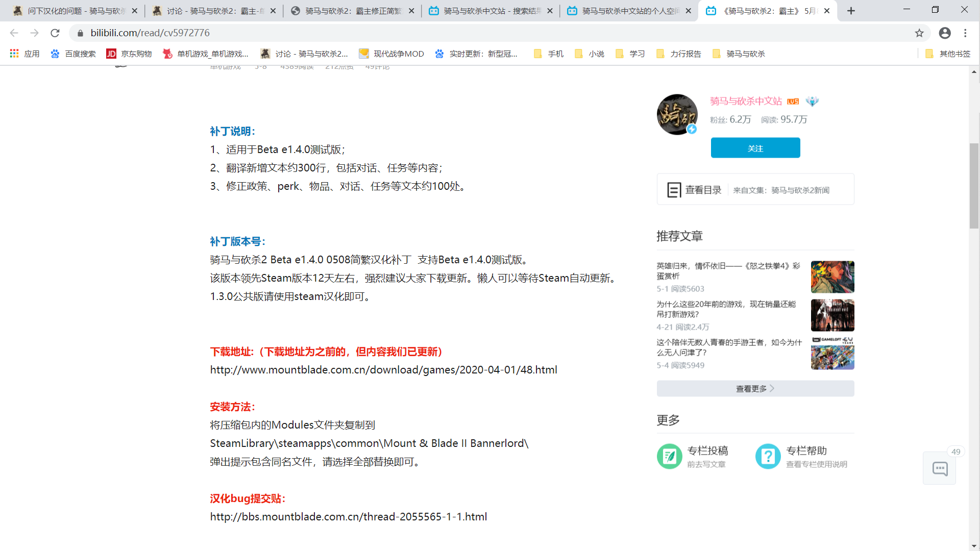Reload the current page
This screenshot has height=551, width=980.
[x=55, y=33]
